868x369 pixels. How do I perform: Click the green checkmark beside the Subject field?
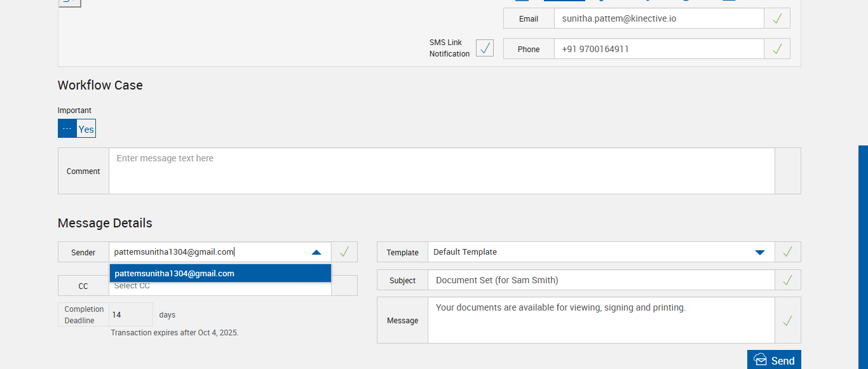(787, 280)
